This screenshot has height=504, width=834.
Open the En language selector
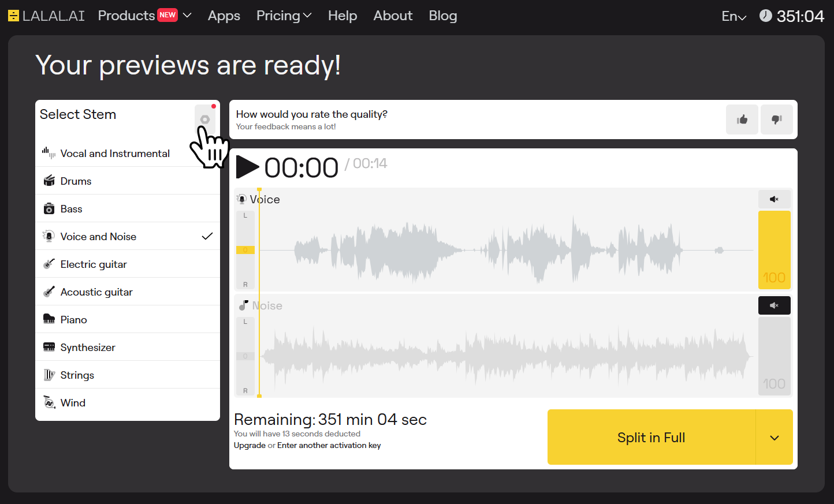(734, 16)
